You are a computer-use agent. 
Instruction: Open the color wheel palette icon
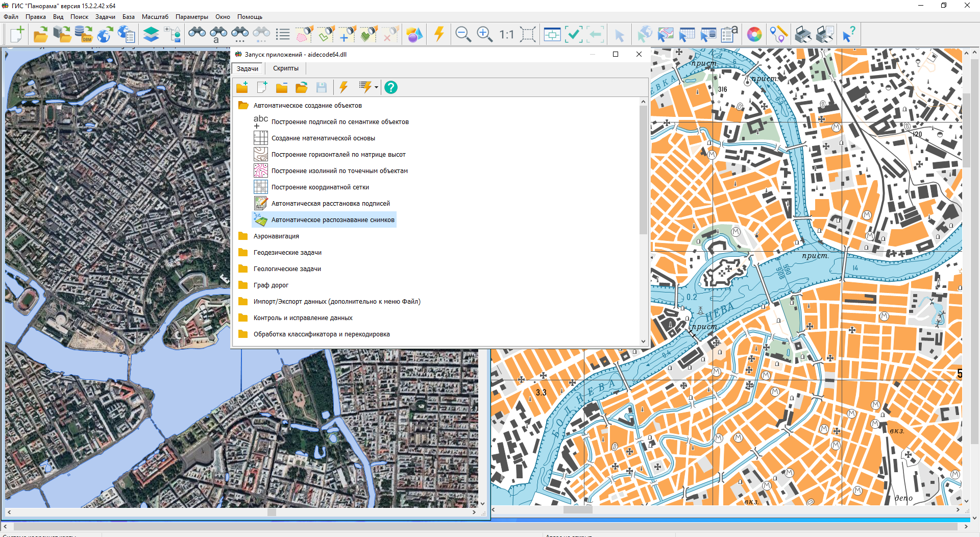[x=754, y=35]
